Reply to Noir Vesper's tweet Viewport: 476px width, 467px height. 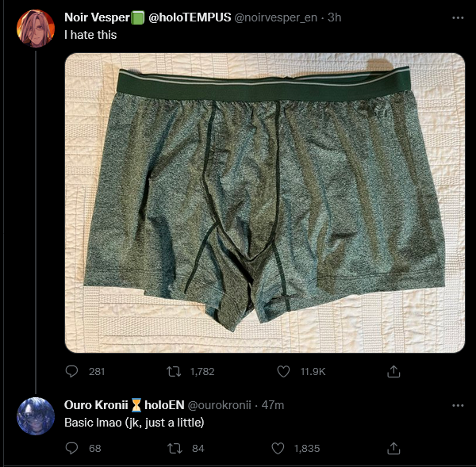71,371
